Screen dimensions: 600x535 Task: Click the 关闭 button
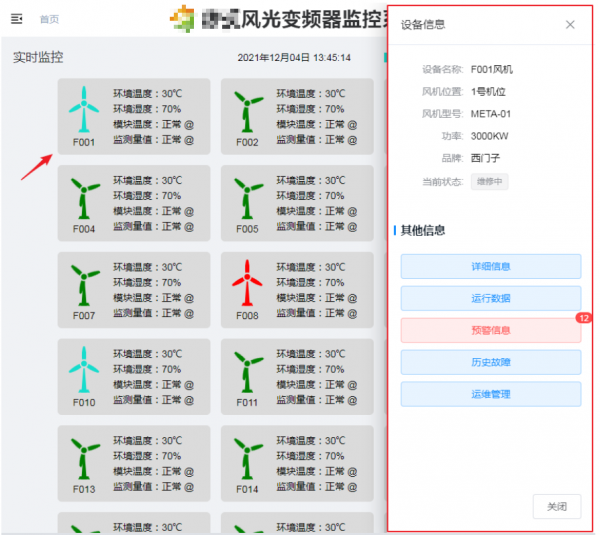557,507
